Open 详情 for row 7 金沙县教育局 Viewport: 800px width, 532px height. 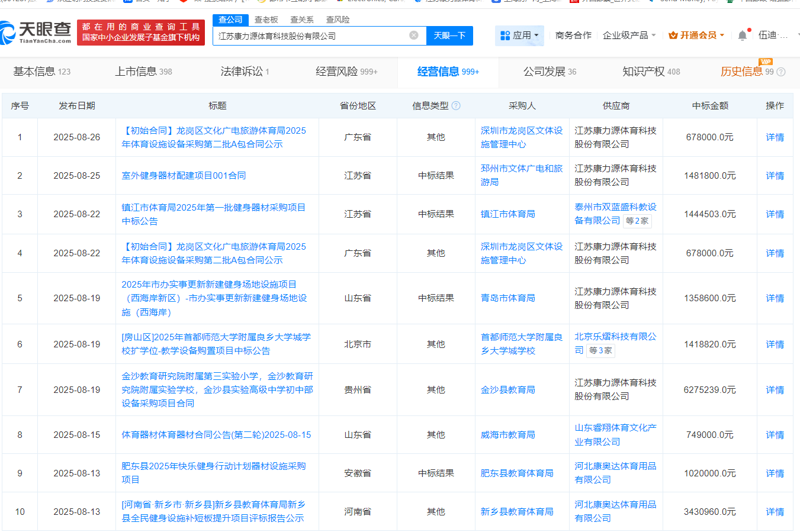click(x=775, y=390)
